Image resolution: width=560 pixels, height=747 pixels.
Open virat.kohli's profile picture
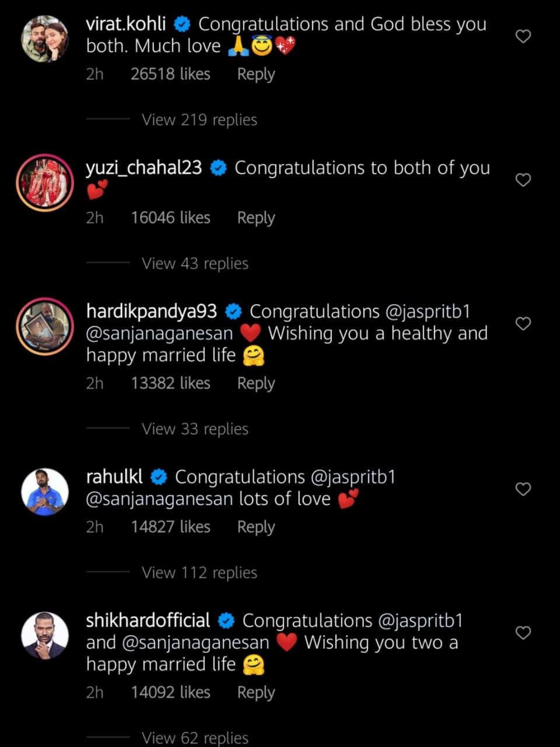(45, 39)
